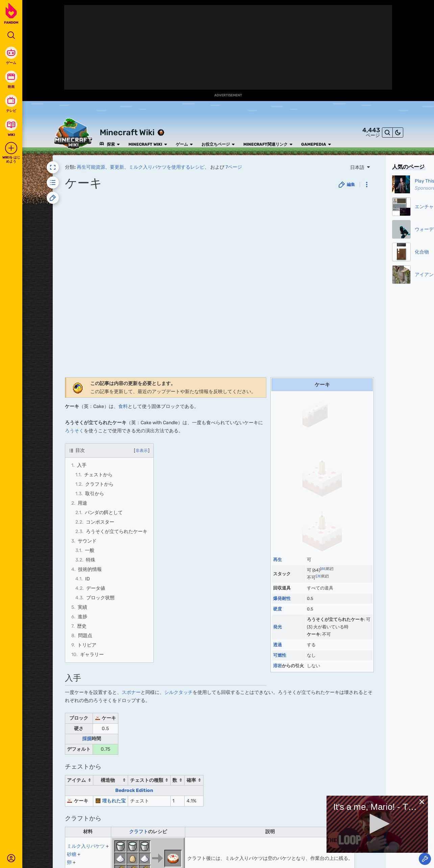
Task: Click the top cake slice infobox image
Action: (x=315, y=414)
